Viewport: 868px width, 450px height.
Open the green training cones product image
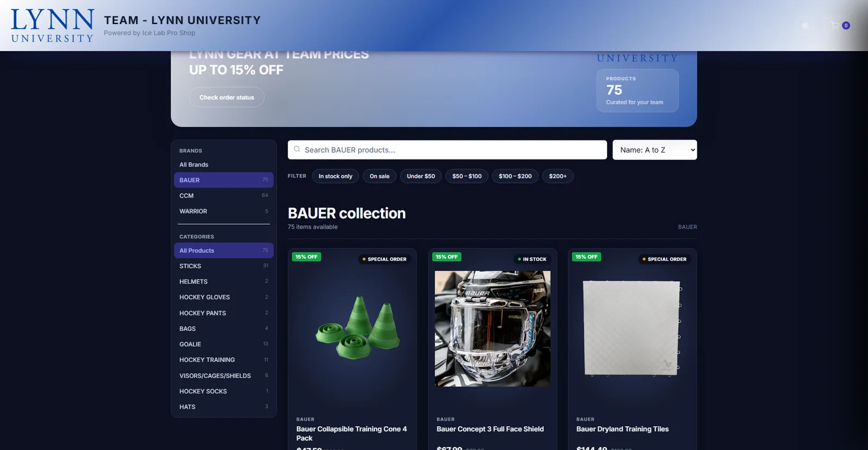358,328
